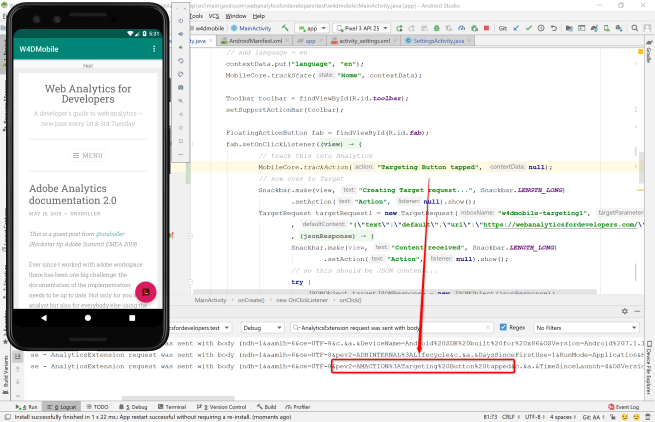Screen dimensions: 655x422
Task: Open the 'app' run configuration dropdown
Action: [311, 29]
